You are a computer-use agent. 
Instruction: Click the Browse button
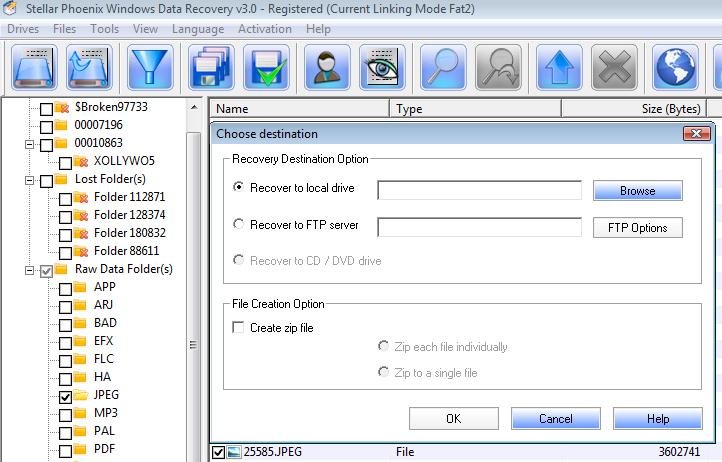tap(638, 190)
